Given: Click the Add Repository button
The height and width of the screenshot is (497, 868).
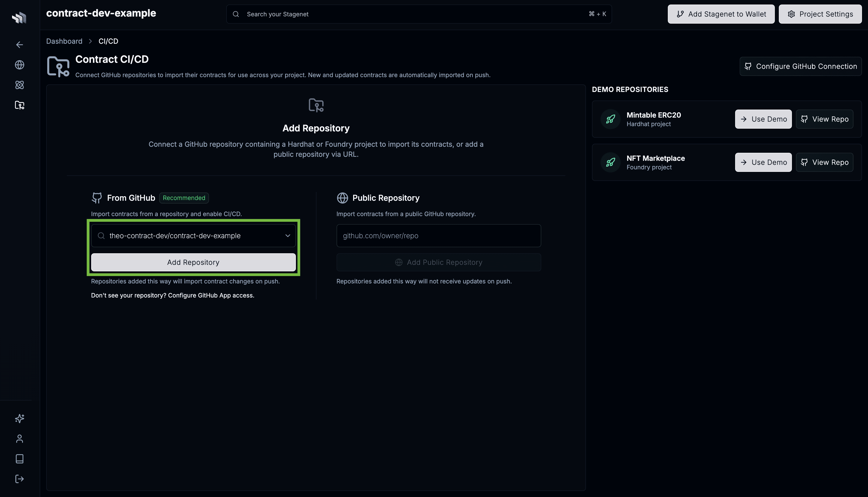Looking at the screenshot, I should [x=193, y=262].
